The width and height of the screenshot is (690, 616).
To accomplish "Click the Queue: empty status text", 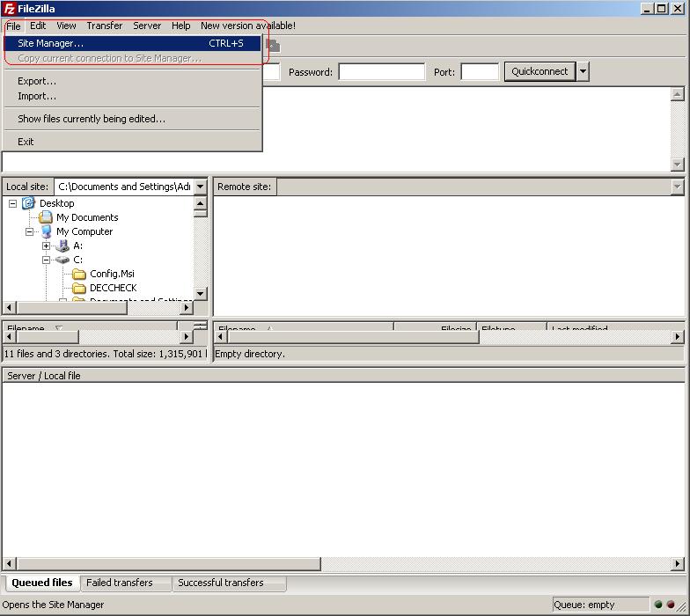I will click(x=584, y=605).
